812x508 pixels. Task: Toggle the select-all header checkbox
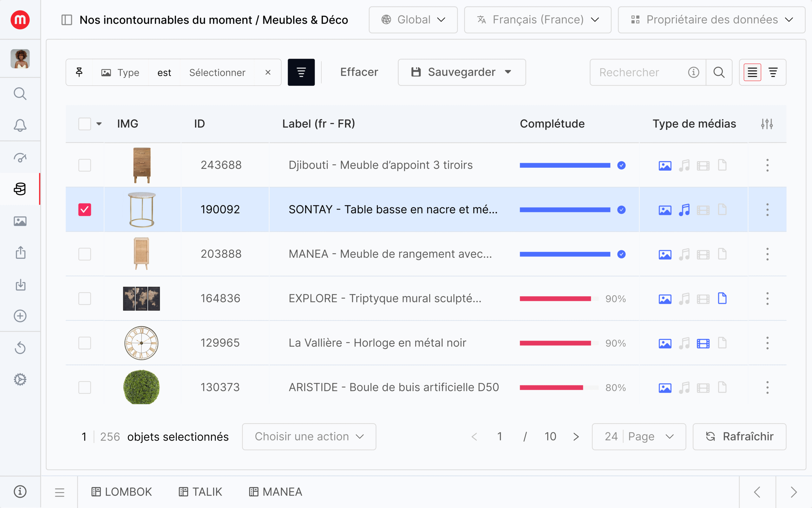coord(84,124)
